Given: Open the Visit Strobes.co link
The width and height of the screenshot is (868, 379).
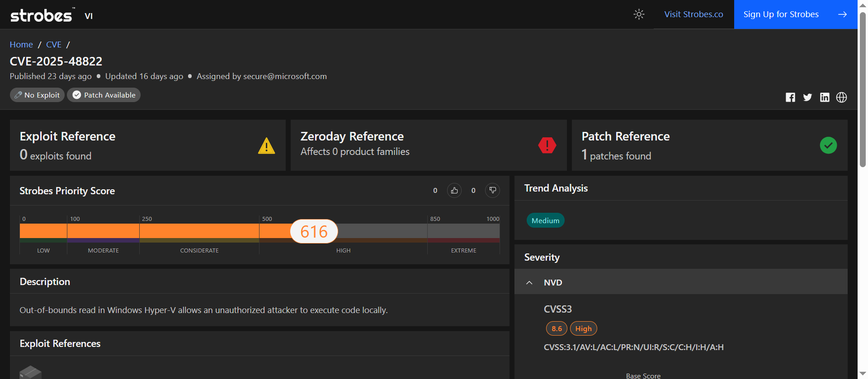Looking at the screenshot, I should click(693, 14).
